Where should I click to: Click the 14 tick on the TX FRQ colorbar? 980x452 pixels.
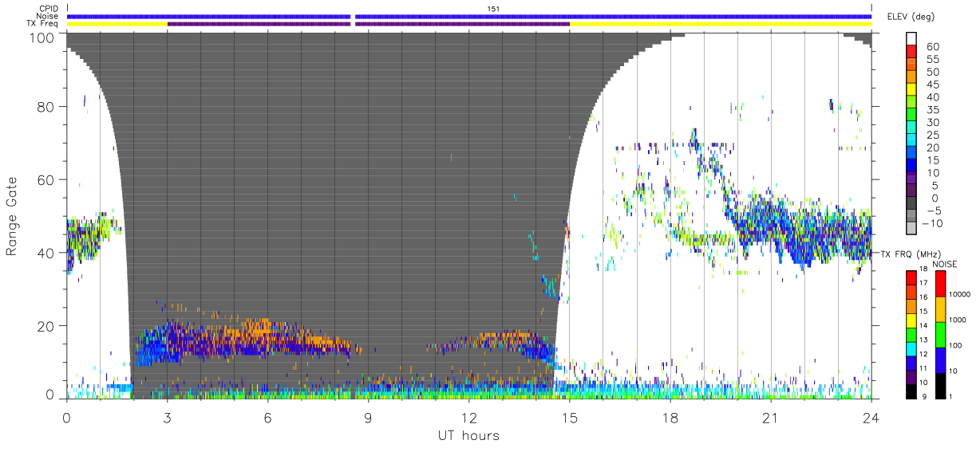click(923, 325)
